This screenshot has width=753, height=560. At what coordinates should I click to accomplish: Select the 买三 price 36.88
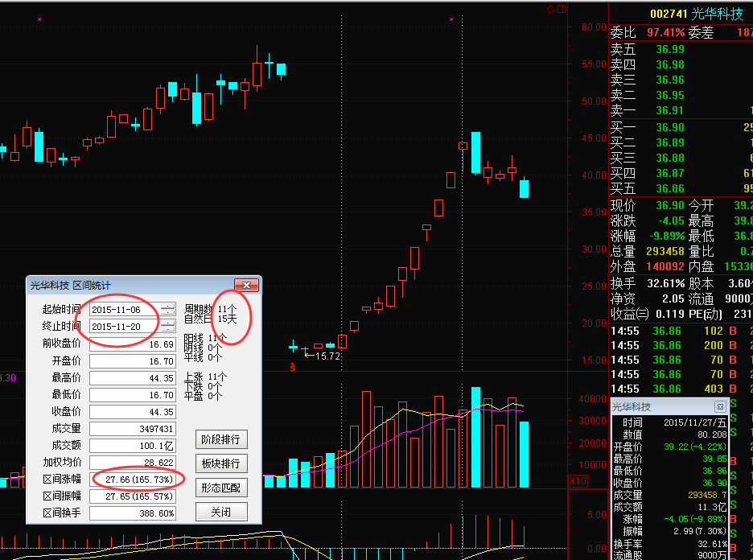[x=670, y=158]
